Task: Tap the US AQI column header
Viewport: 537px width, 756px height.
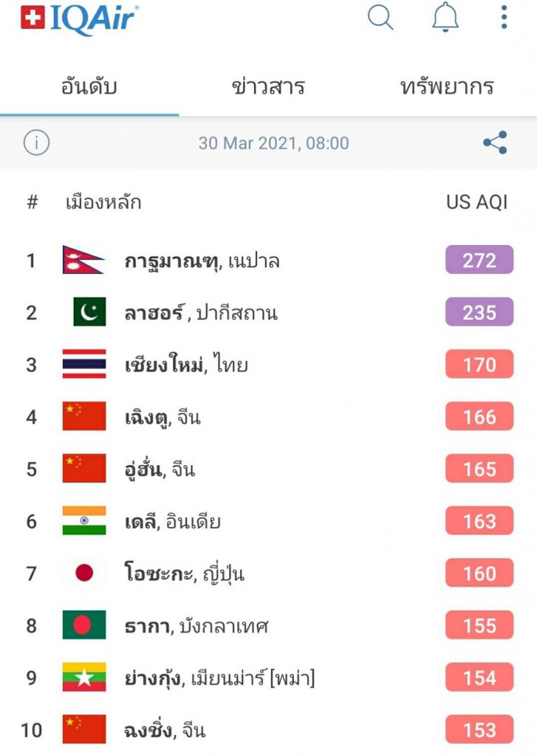Action: [476, 202]
